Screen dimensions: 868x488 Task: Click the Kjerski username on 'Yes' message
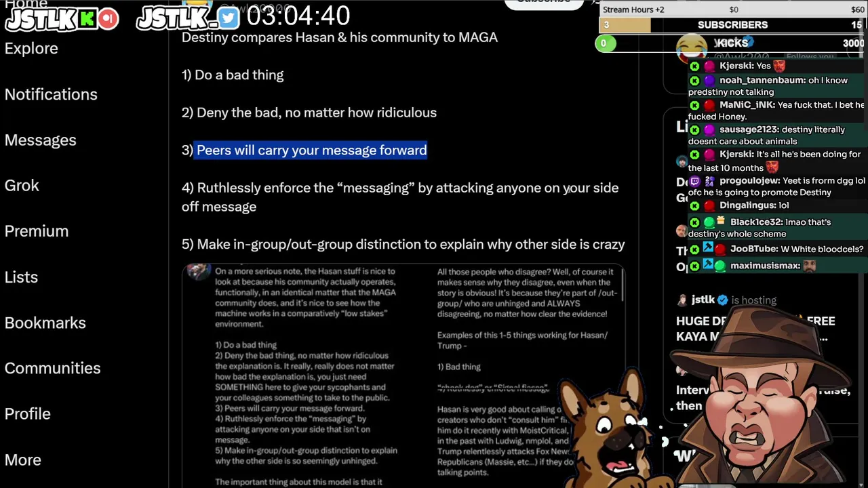[736, 66]
